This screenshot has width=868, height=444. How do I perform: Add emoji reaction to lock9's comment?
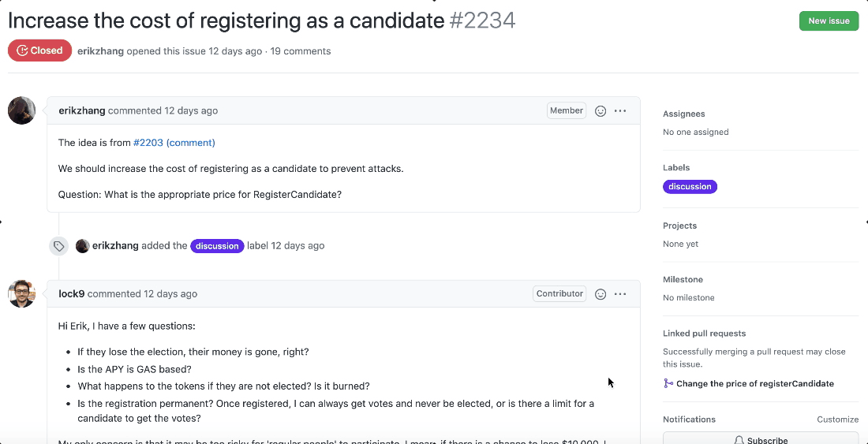tap(600, 294)
